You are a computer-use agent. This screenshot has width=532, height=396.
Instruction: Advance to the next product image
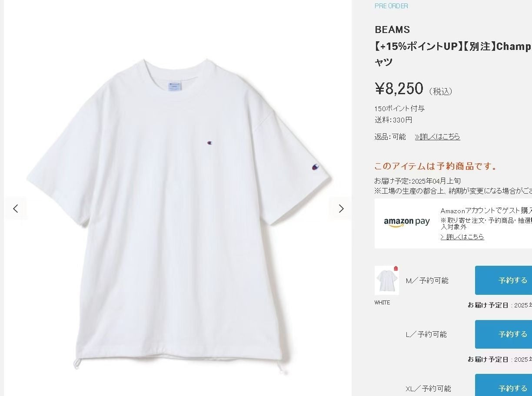click(x=341, y=209)
